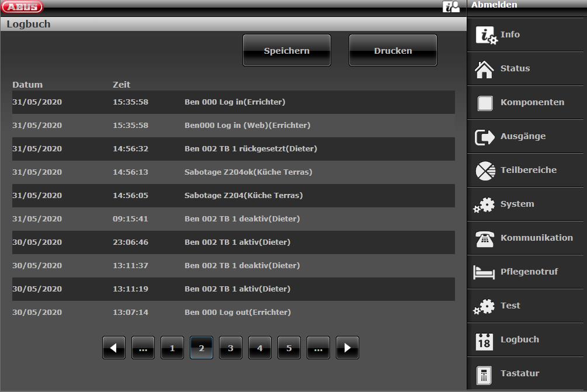Expand later pages with right ellipsis button
Image resolution: width=587 pixels, height=392 pixels.
click(x=318, y=348)
